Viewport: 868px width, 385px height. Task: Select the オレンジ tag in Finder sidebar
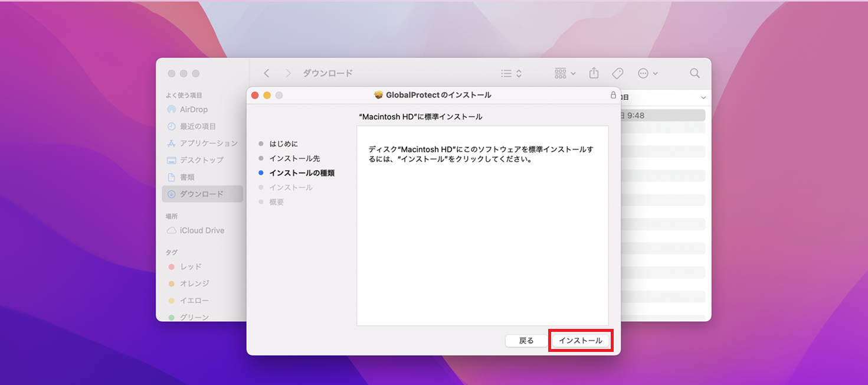pyautogui.click(x=202, y=283)
